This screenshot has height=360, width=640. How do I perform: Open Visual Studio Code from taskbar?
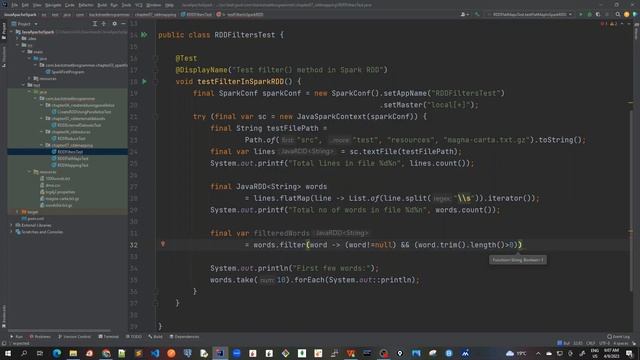point(155,353)
